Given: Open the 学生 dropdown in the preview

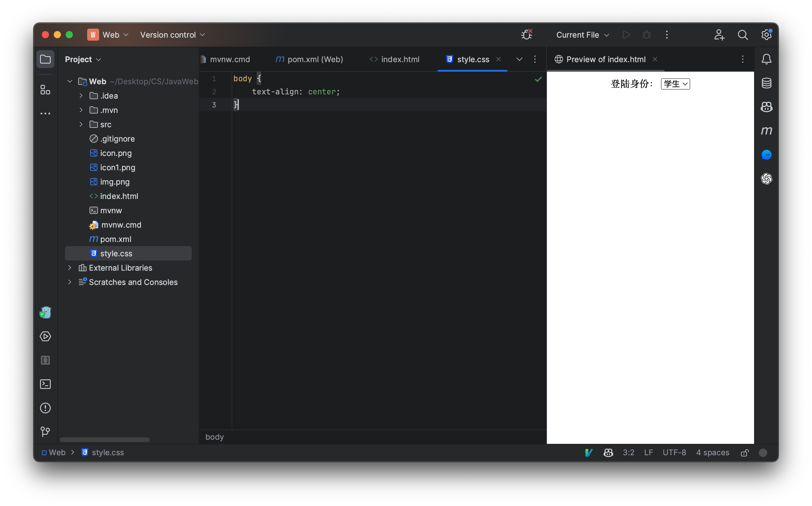Looking at the screenshot, I should point(675,84).
